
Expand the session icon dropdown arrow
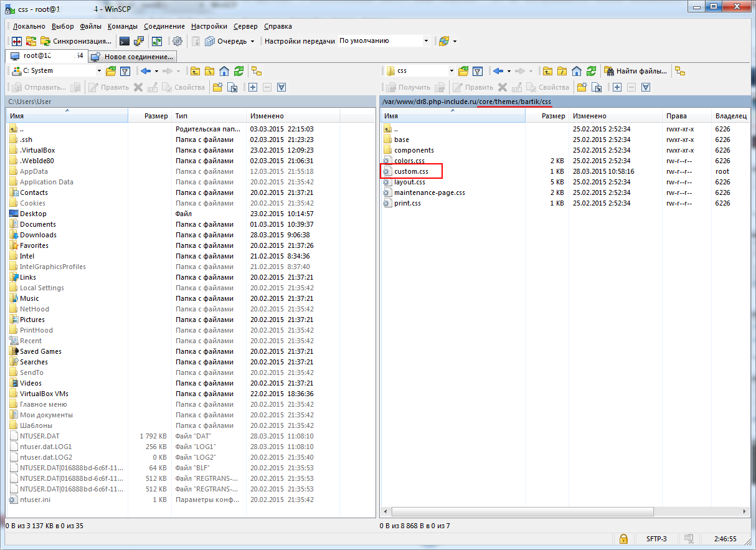[x=455, y=41]
